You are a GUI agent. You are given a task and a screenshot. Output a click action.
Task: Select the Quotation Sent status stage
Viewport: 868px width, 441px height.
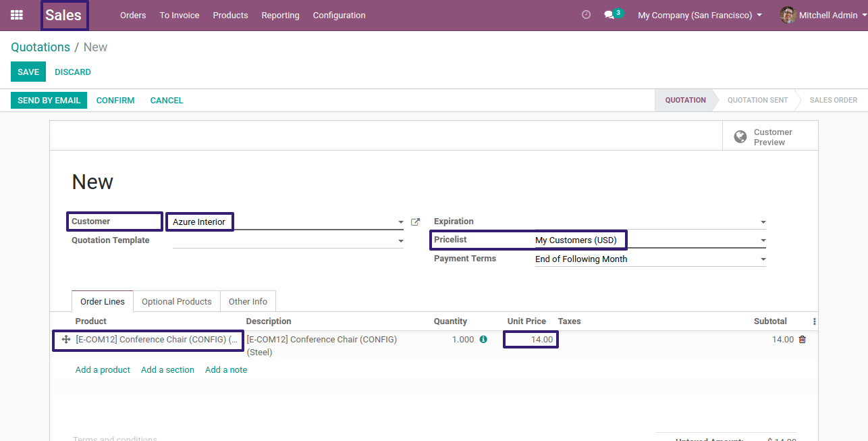coord(757,100)
